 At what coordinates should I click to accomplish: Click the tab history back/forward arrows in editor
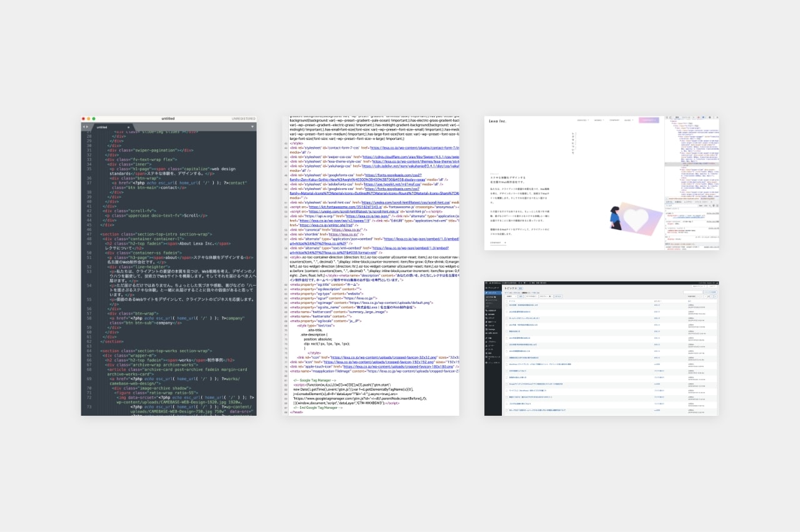click(x=86, y=127)
